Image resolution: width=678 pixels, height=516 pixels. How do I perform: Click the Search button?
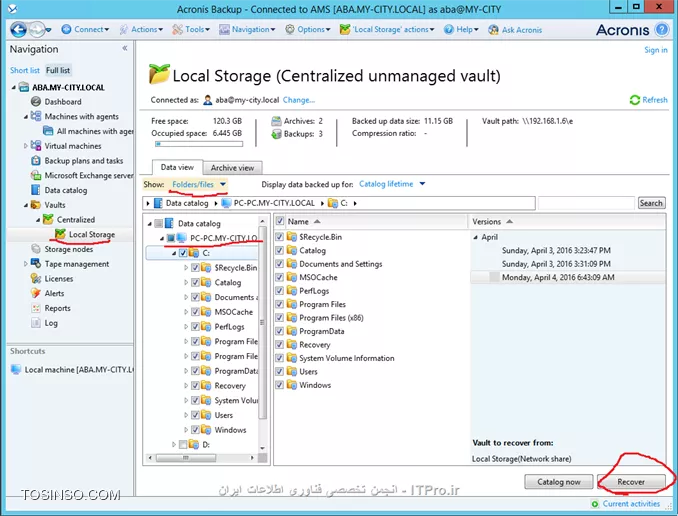[x=651, y=203]
